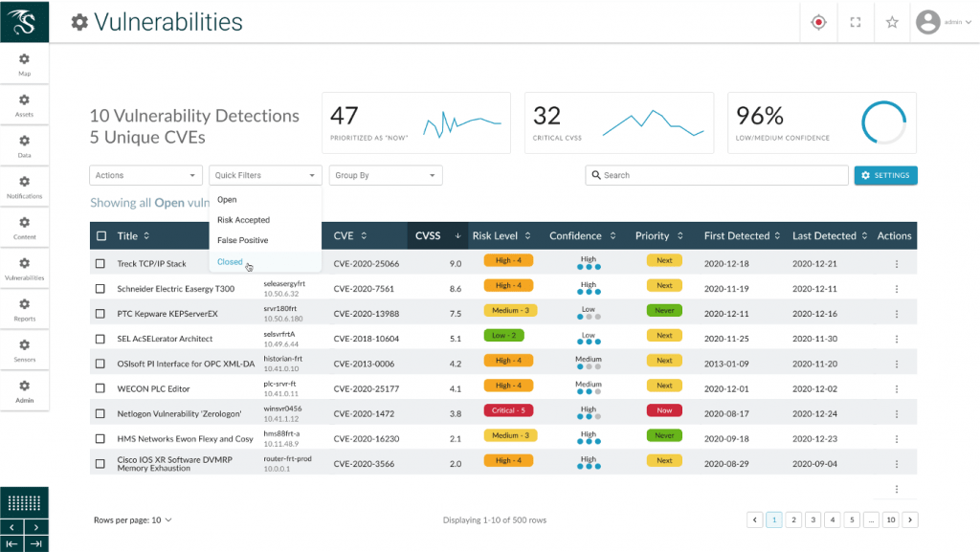This screenshot has width=980, height=552.
Task: Click the Critical - 5 risk badge
Action: (x=508, y=410)
